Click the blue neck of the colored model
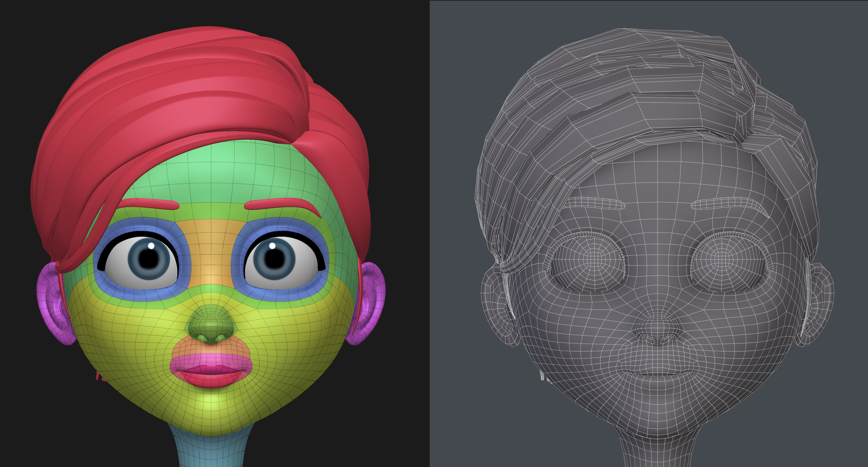 212,450
